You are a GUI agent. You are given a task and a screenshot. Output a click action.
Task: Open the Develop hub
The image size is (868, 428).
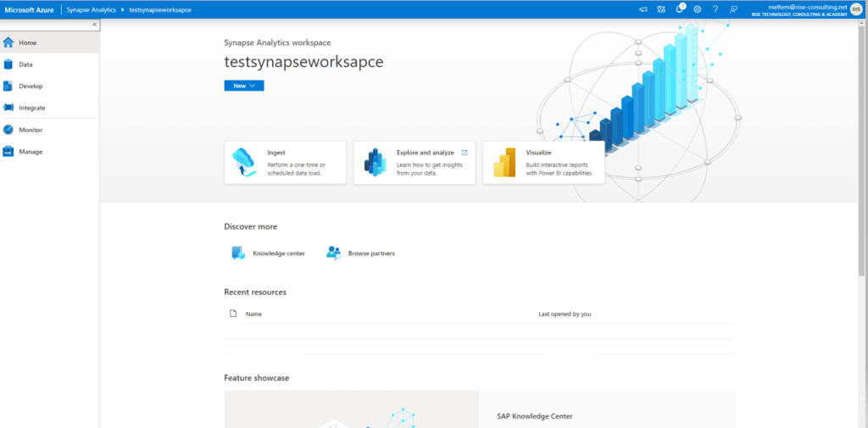[30, 86]
